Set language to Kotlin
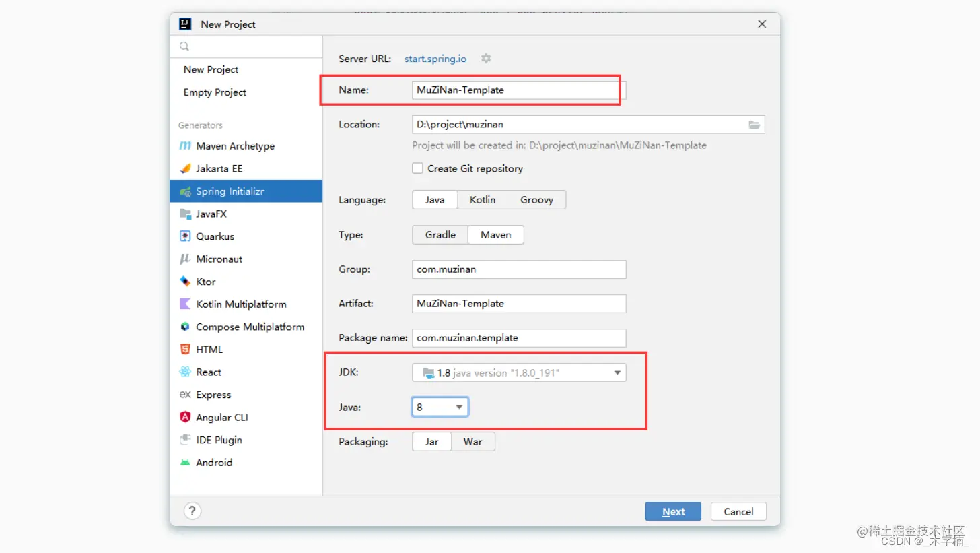This screenshot has width=980, height=553. 483,200
